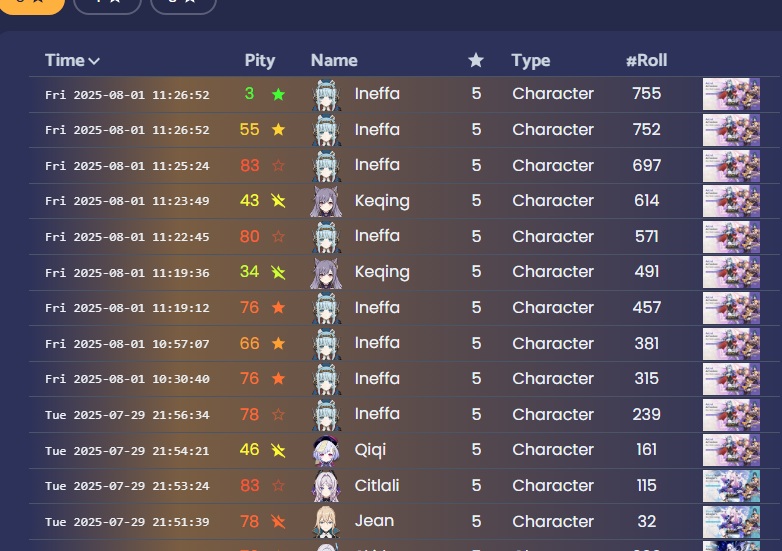Click timestamp Fri 2025-08-01 11:25:24

127,166
